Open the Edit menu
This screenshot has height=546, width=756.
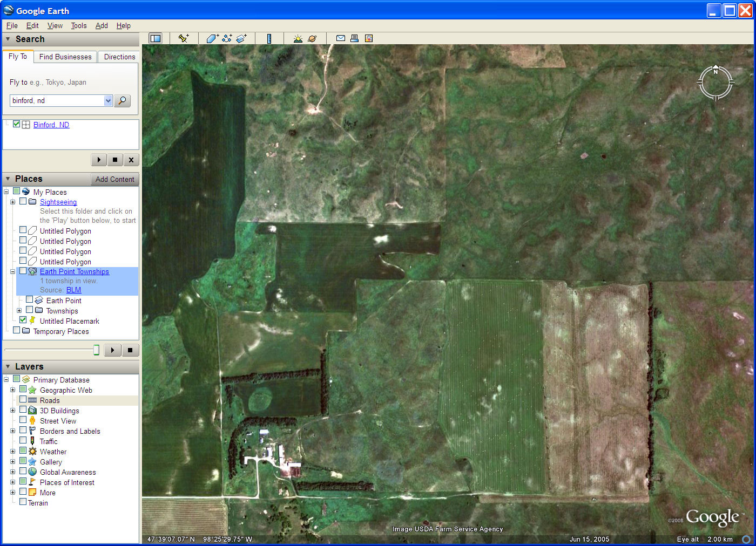pos(32,25)
